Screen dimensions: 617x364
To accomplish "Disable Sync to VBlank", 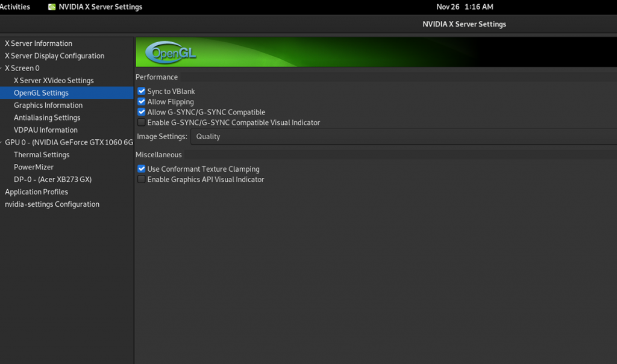I will 141,91.
